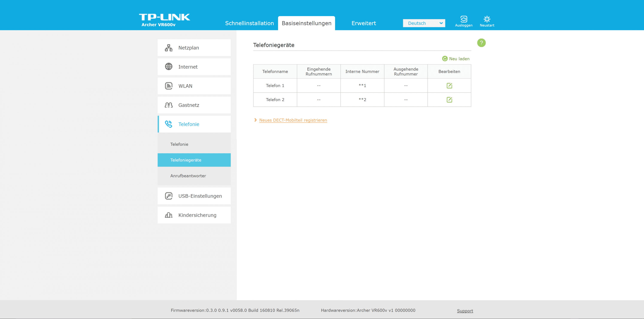Switch to the Schnellinstallation tab
This screenshot has width=644, height=319.
coord(249,23)
